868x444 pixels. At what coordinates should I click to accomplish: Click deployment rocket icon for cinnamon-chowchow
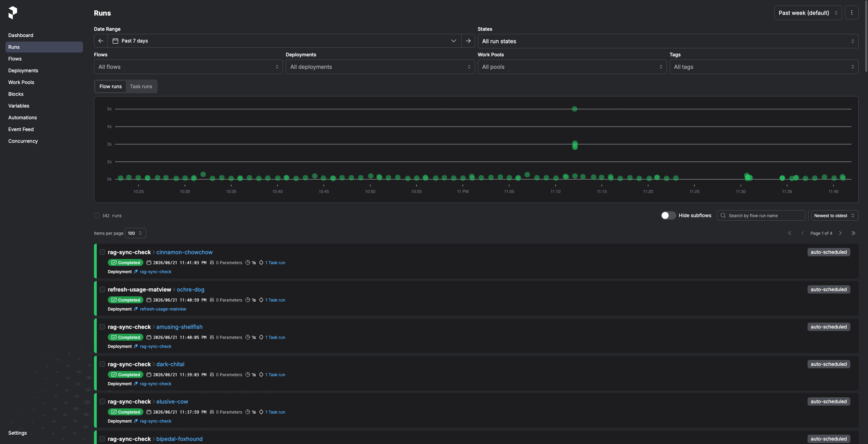[x=136, y=272]
